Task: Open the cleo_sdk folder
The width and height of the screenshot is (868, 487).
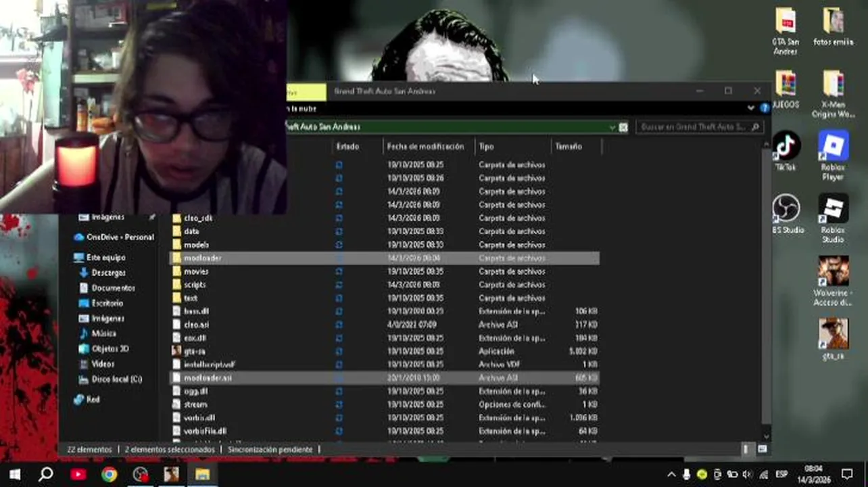Action: (x=197, y=218)
